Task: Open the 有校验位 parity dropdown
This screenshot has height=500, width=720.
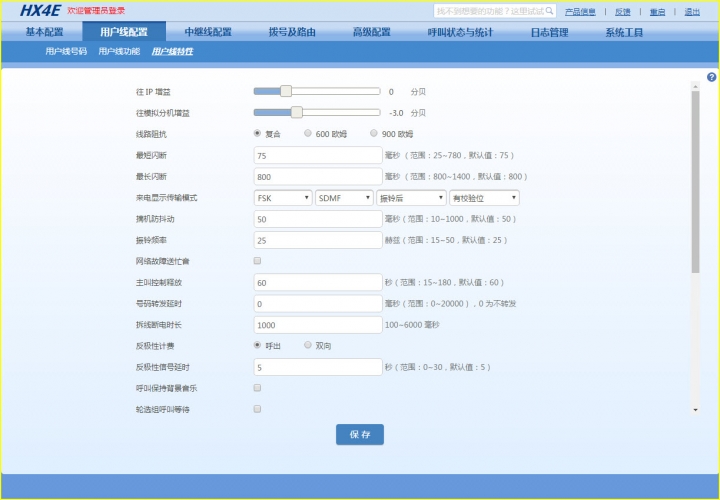Action: tap(484, 198)
